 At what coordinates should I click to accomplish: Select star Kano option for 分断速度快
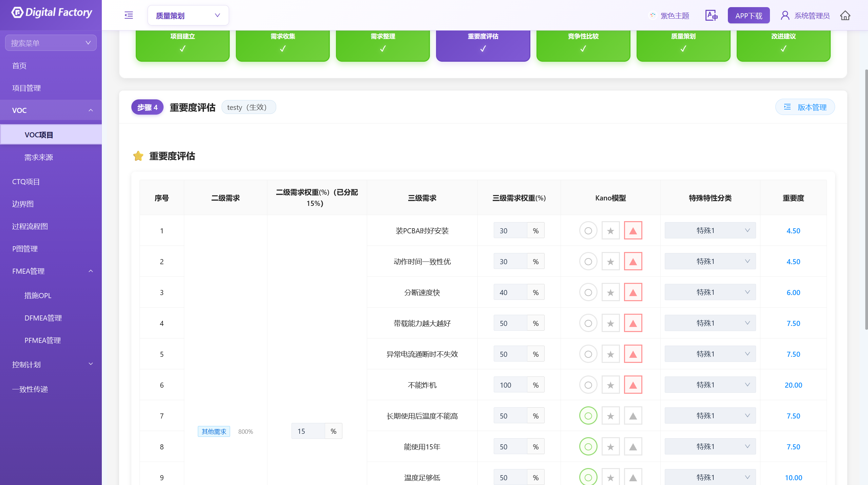click(610, 292)
